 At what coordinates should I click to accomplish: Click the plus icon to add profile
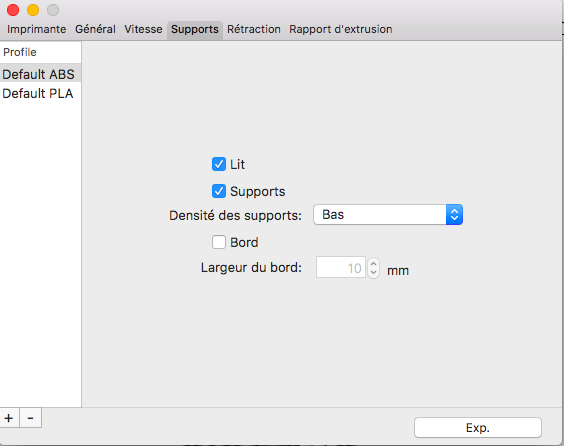(x=9, y=418)
